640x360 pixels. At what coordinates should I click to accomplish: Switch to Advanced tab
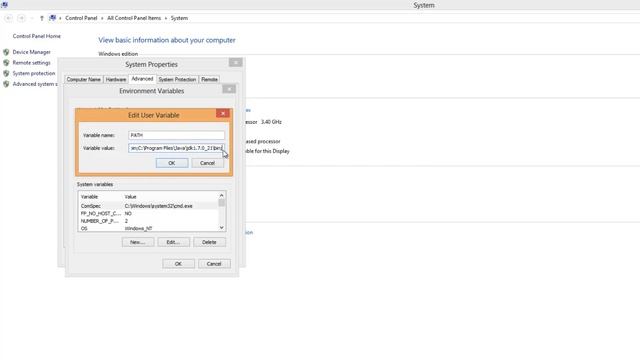point(142,79)
